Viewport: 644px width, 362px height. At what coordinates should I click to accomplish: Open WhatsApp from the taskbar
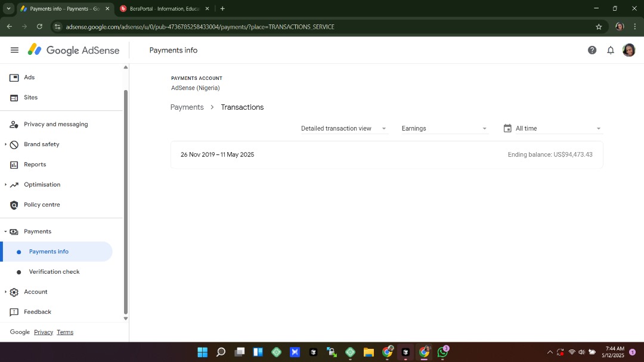click(442, 352)
